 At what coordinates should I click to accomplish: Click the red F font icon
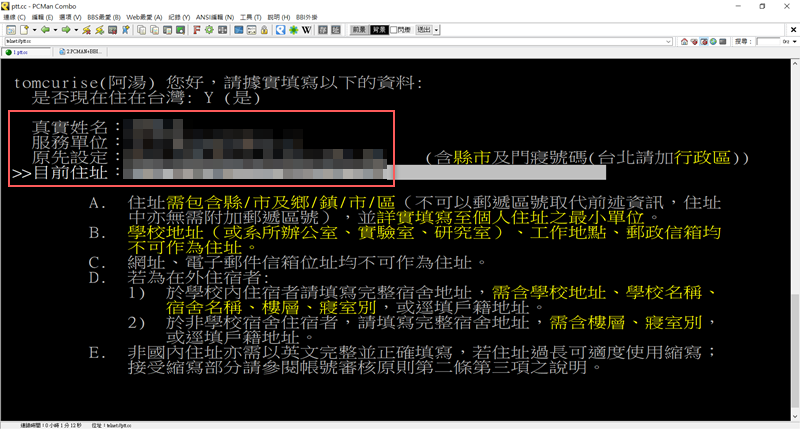[196, 30]
